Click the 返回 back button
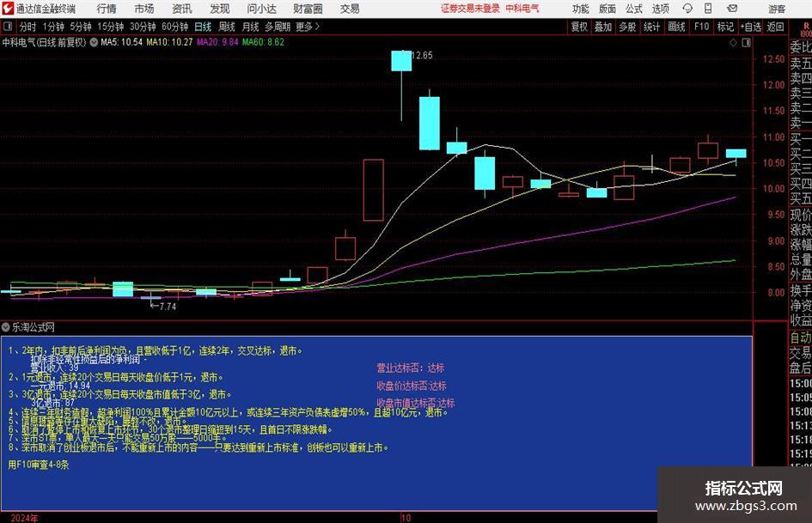The width and height of the screenshot is (812, 523). click(775, 27)
